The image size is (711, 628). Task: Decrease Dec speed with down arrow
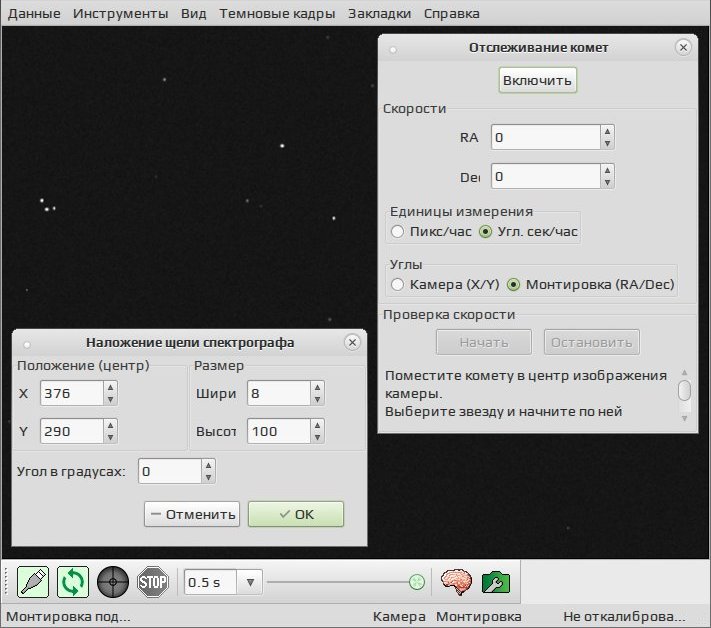point(607,183)
